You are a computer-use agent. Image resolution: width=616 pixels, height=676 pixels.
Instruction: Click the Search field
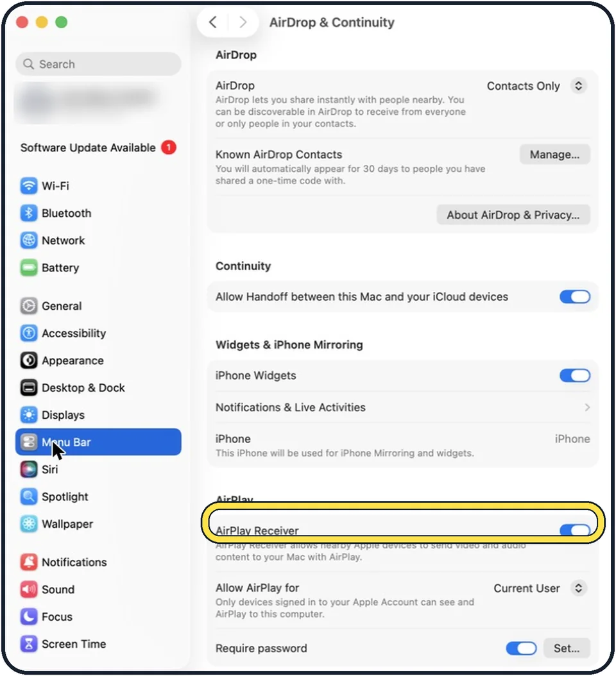pos(98,64)
